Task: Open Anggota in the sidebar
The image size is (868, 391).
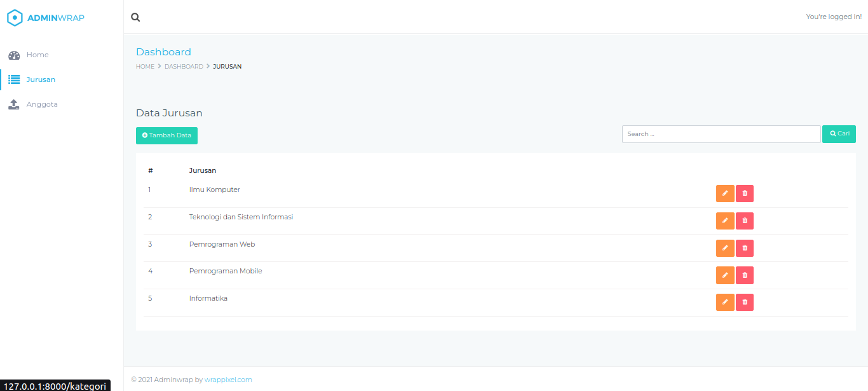Action: [41, 104]
